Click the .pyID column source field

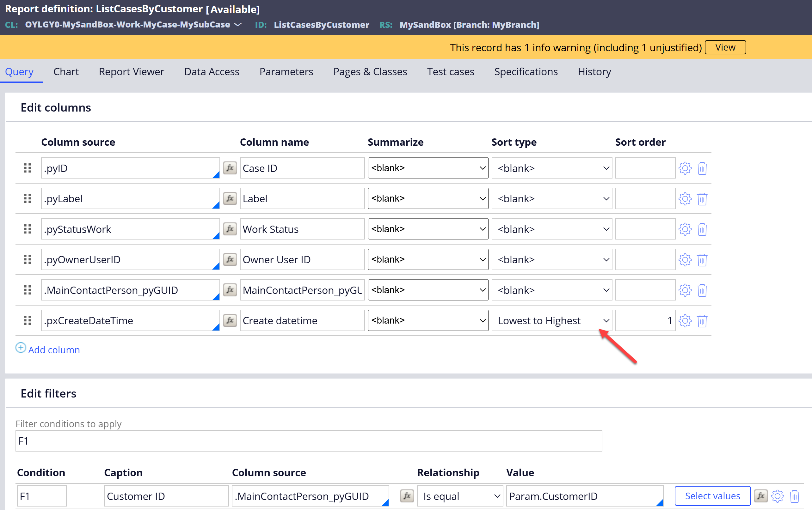tap(130, 168)
